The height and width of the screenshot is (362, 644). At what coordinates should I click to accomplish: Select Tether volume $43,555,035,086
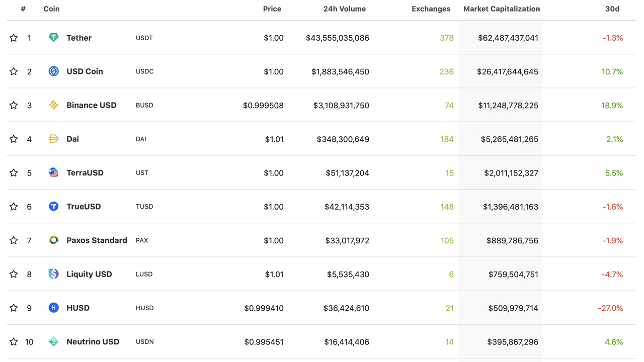pyautogui.click(x=338, y=38)
